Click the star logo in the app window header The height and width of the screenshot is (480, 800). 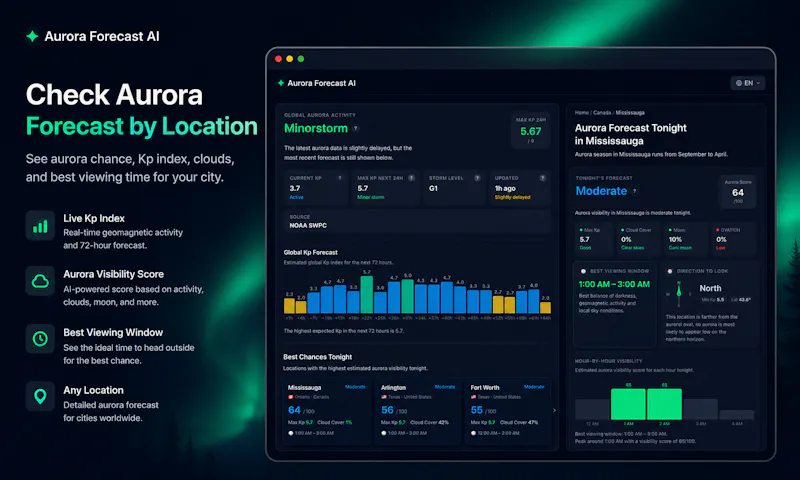click(x=281, y=83)
